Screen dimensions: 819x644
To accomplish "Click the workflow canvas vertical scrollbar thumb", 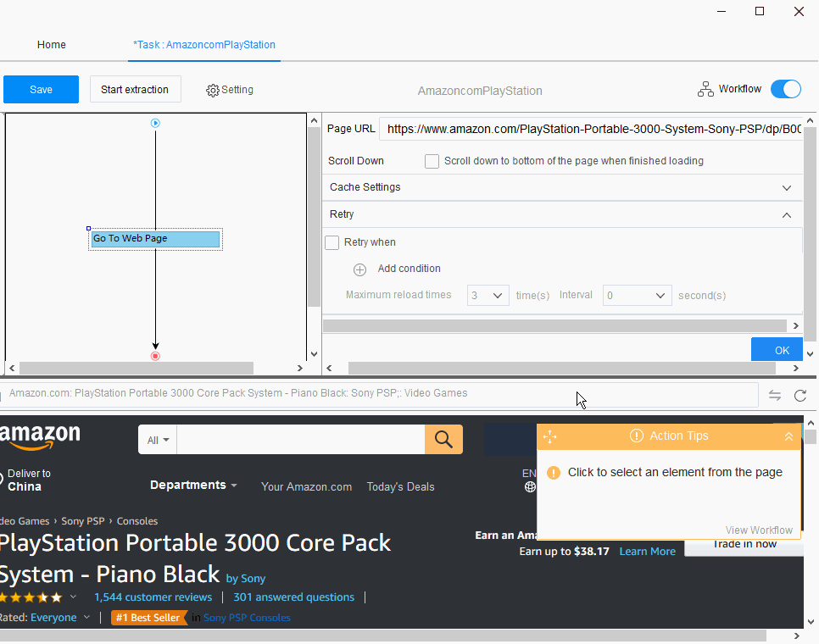I will click(x=314, y=217).
